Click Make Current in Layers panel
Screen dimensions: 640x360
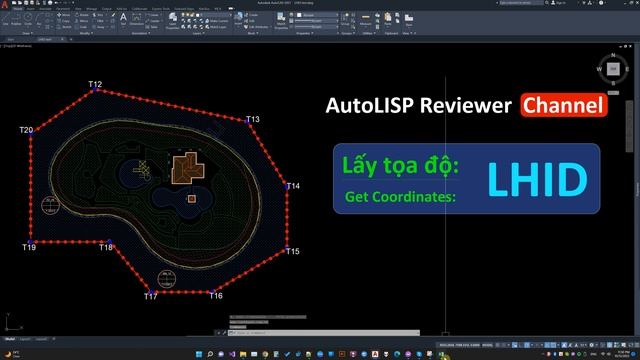(x=216, y=21)
